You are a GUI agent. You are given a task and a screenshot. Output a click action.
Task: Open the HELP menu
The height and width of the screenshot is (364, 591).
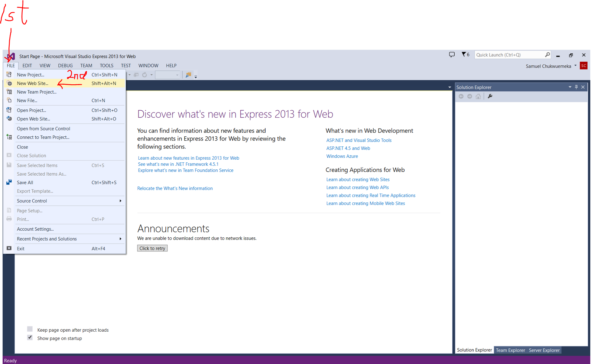(171, 65)
